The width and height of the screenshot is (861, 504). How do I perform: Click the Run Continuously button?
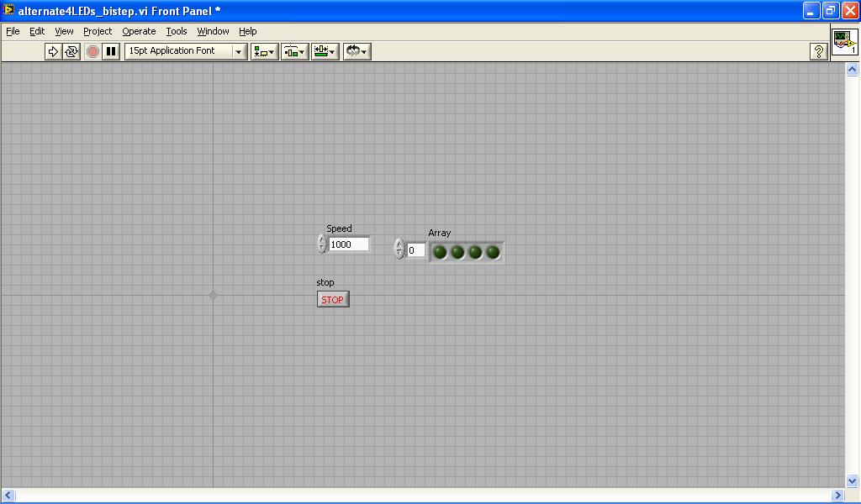point(71,51)
